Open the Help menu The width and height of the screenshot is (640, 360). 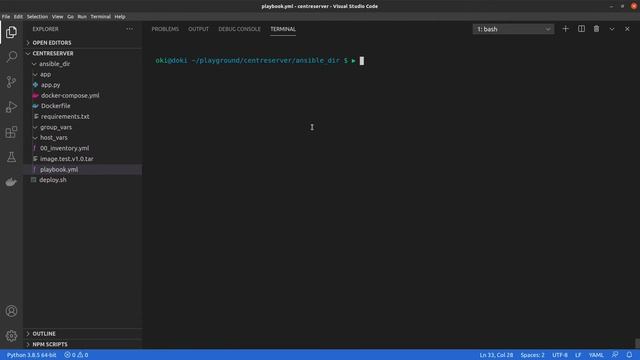pos(120,17)
